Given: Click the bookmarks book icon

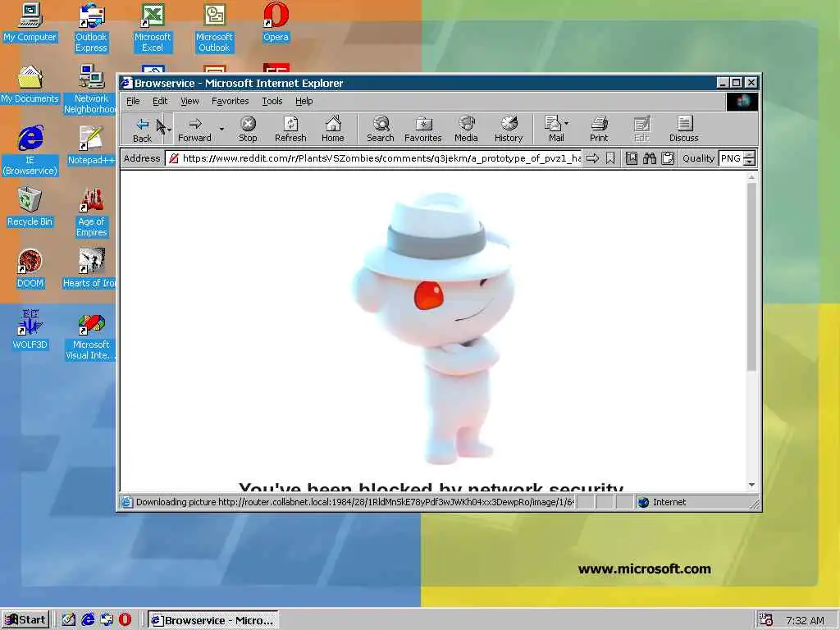Looking at the screenshot, I should pyautogui.click(x=632, y=158).
